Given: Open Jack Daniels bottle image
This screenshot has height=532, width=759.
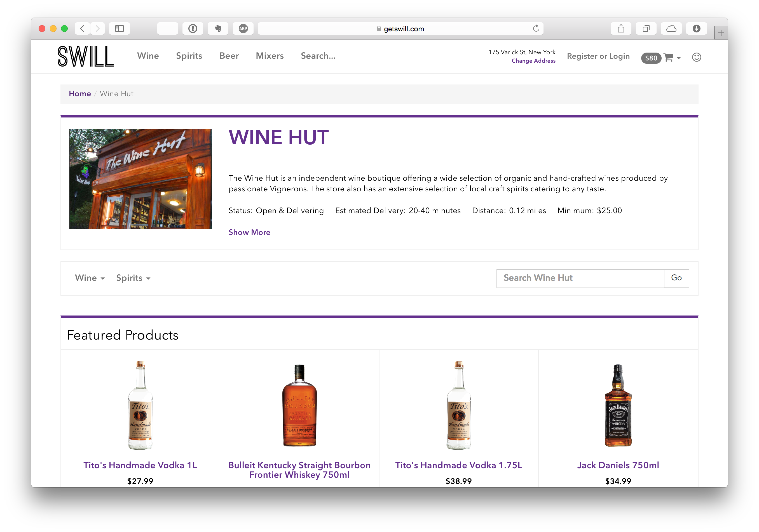Looking at the screenshot, I should [618, 406].
